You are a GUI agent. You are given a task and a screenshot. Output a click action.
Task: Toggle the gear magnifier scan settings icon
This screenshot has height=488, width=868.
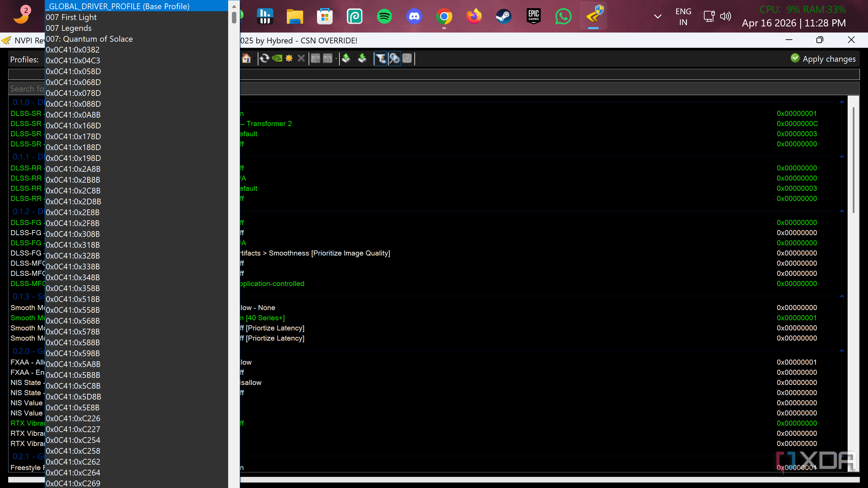pyautogui.click(x=394, y=59)
